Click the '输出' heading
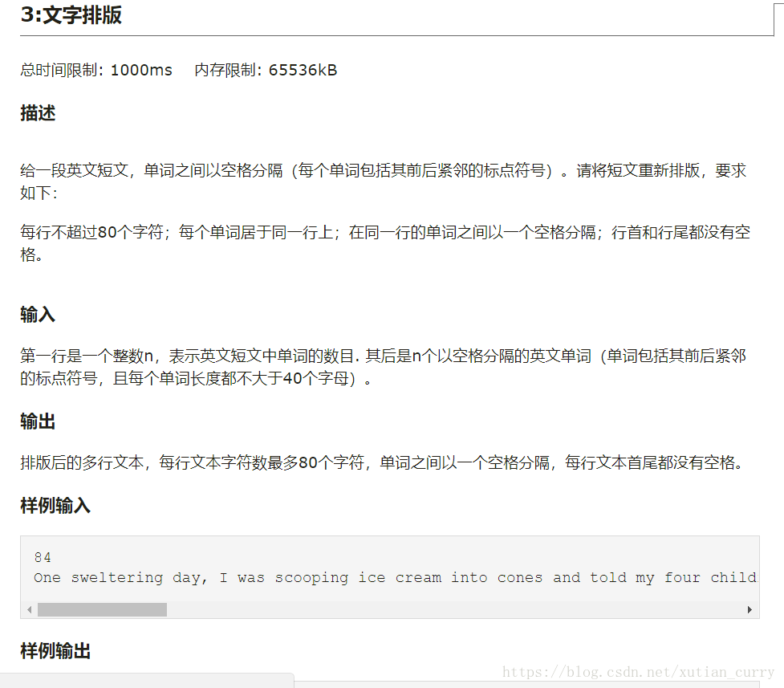 tap(38, 421)
